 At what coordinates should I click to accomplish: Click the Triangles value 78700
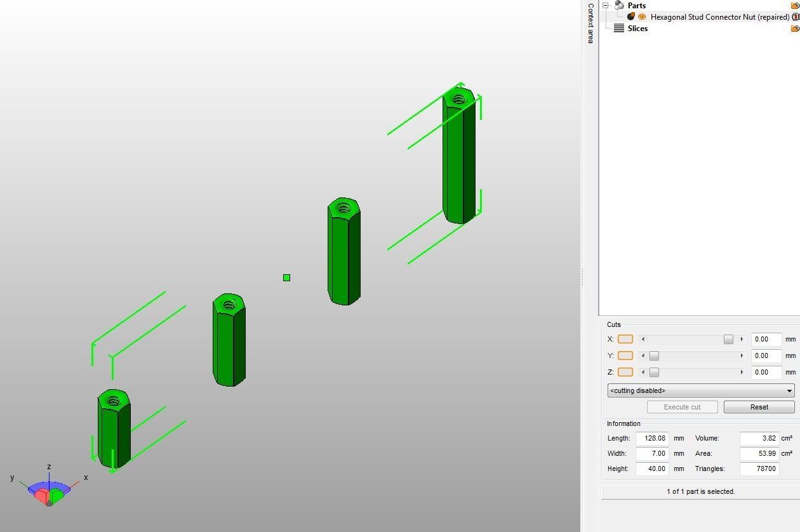(x=759, y=469)
